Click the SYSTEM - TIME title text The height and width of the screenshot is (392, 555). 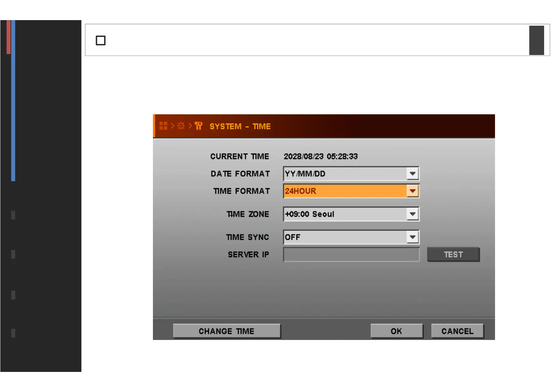(x=240, y=126)
